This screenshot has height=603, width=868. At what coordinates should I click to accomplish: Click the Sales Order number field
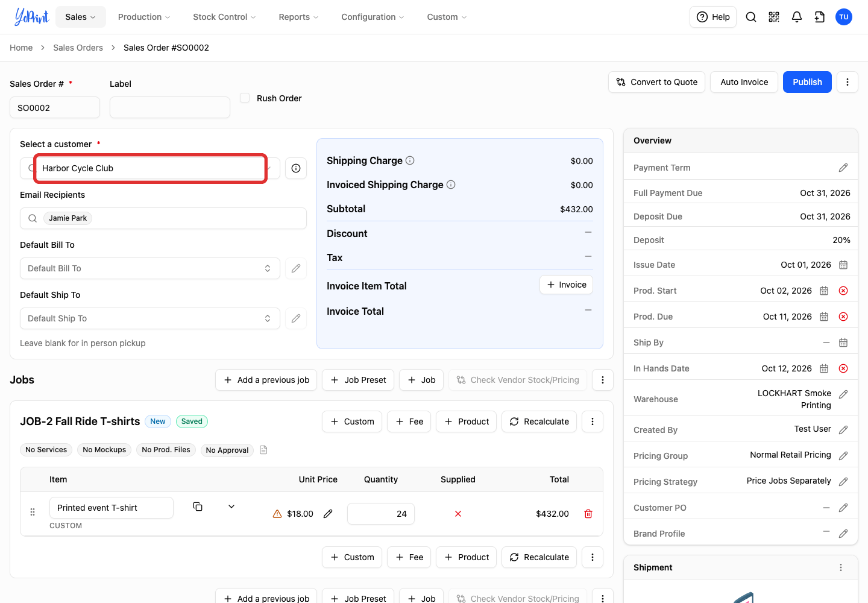[x=55, y=107]
